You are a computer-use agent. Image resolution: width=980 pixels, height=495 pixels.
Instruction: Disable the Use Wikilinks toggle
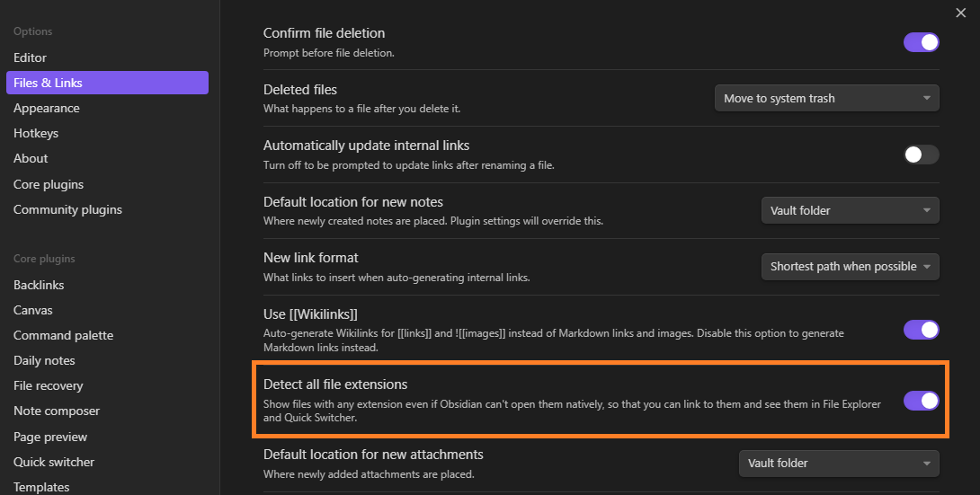(921, 330)
